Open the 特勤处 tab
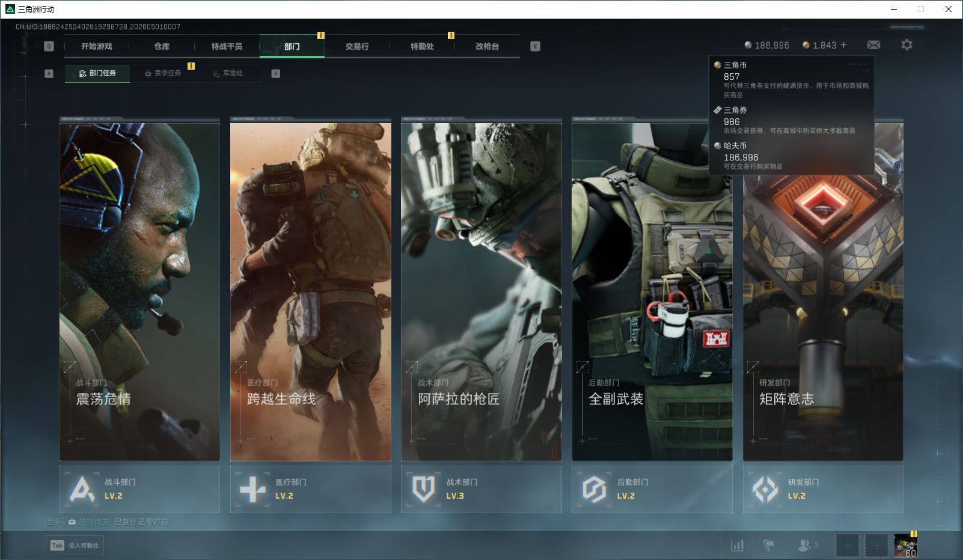The height and width of the screenshot is (560, 963). (422, 46)
